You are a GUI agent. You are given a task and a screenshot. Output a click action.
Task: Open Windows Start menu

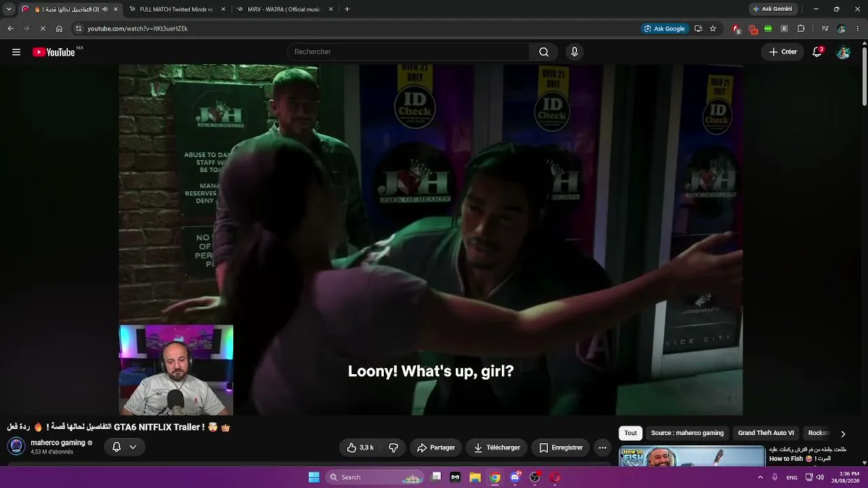tap(314, 477)
